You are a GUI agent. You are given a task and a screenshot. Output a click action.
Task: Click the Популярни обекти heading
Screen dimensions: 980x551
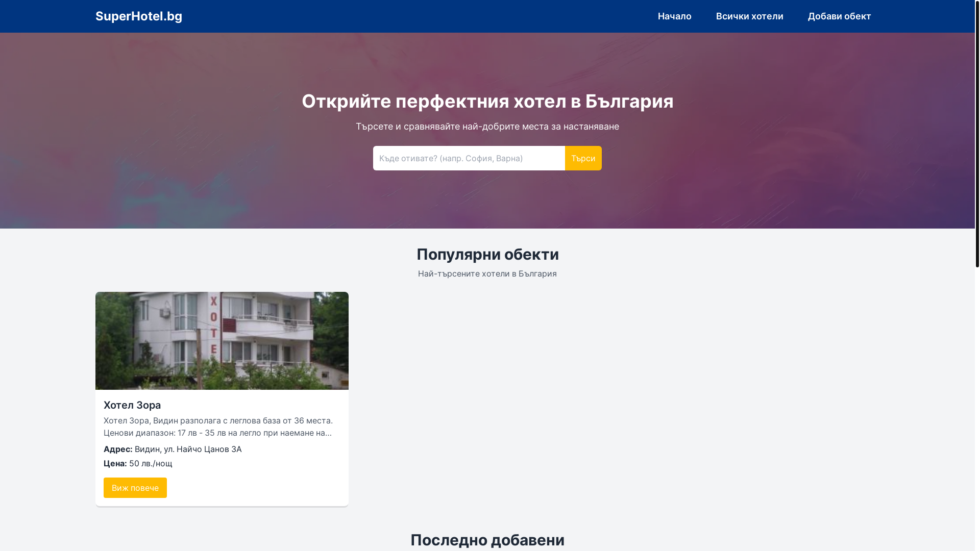[x=487, y=254]
